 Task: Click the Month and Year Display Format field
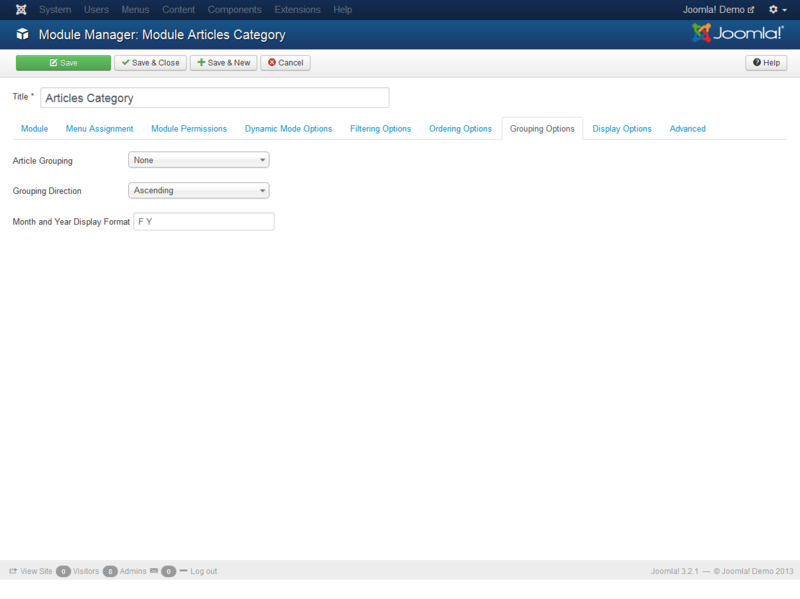pos(204,221)
